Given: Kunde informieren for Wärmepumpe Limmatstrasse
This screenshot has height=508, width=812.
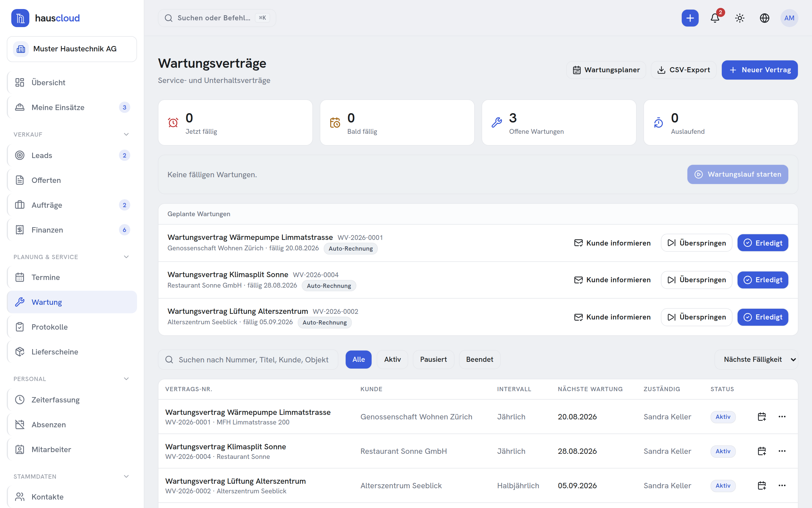Looking at the screenshot, I should (x=612, y=243).
